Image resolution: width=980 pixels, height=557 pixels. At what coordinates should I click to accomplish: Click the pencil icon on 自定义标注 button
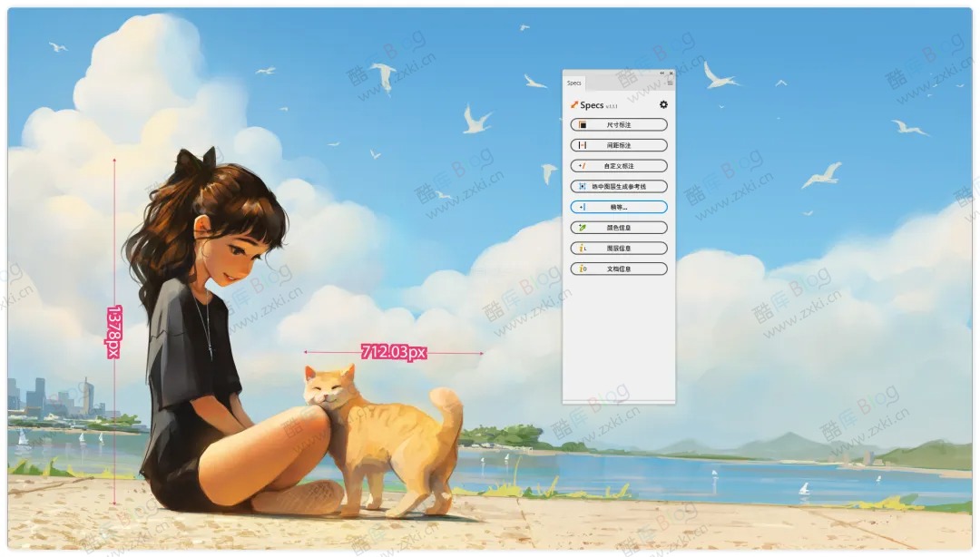(x=581, y=164)
